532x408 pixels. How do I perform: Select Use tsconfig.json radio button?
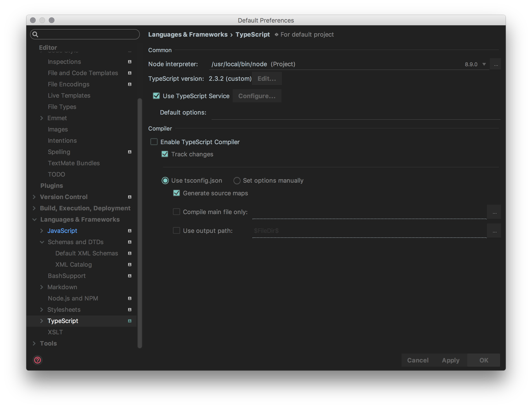coord(165,180)
